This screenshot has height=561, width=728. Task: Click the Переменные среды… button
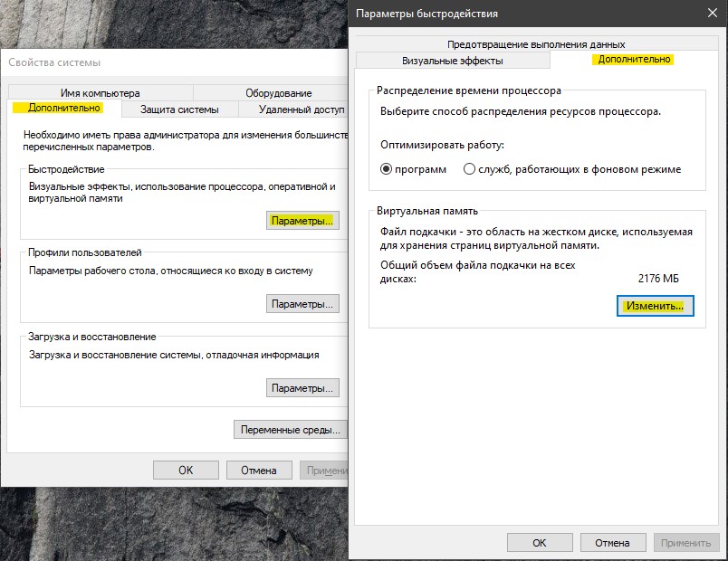click(x=291, y=430)
